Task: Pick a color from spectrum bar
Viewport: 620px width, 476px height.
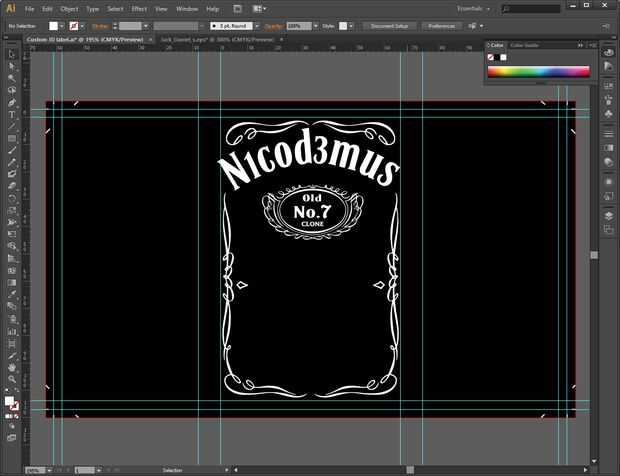Action: coord(539,72)
